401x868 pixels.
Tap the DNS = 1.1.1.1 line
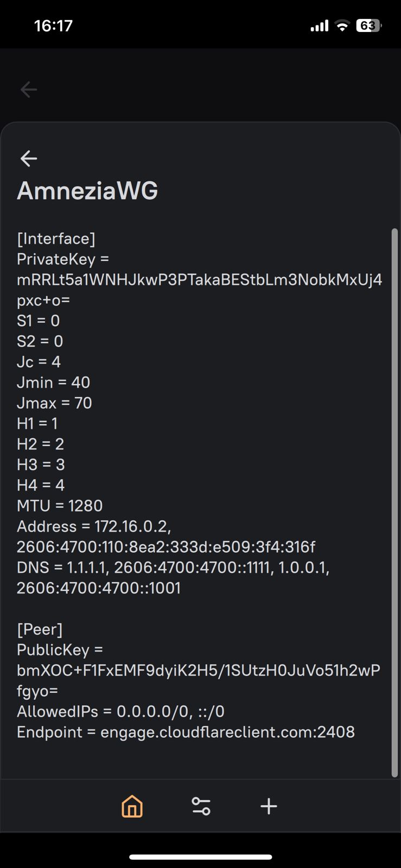[x=173, y=567]
